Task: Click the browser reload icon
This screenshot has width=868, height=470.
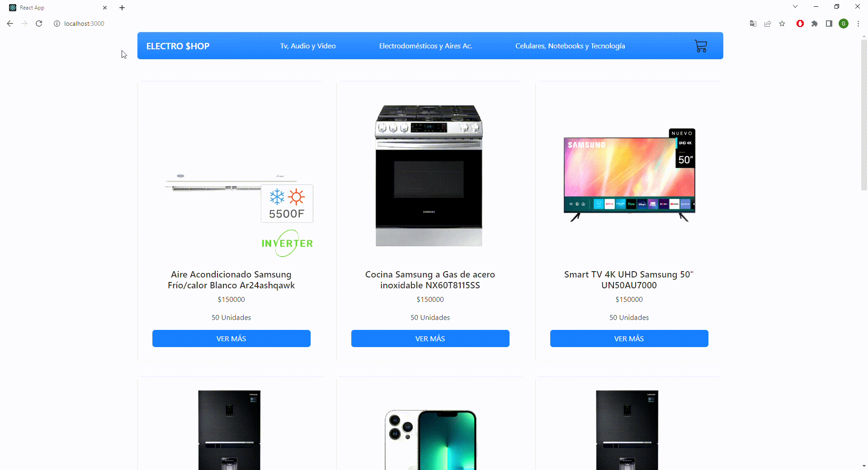Action: pyautogui.click(x=39, y=23)
